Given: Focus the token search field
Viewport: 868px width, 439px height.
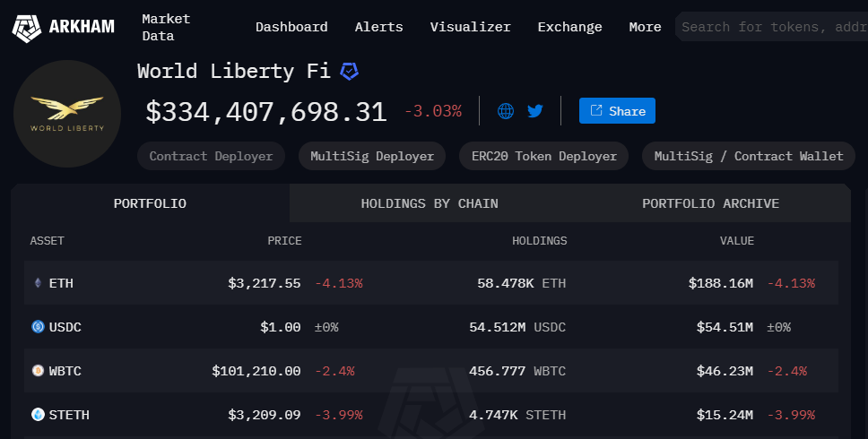Looking at the screenshot, I should click(x=771, y=27).
